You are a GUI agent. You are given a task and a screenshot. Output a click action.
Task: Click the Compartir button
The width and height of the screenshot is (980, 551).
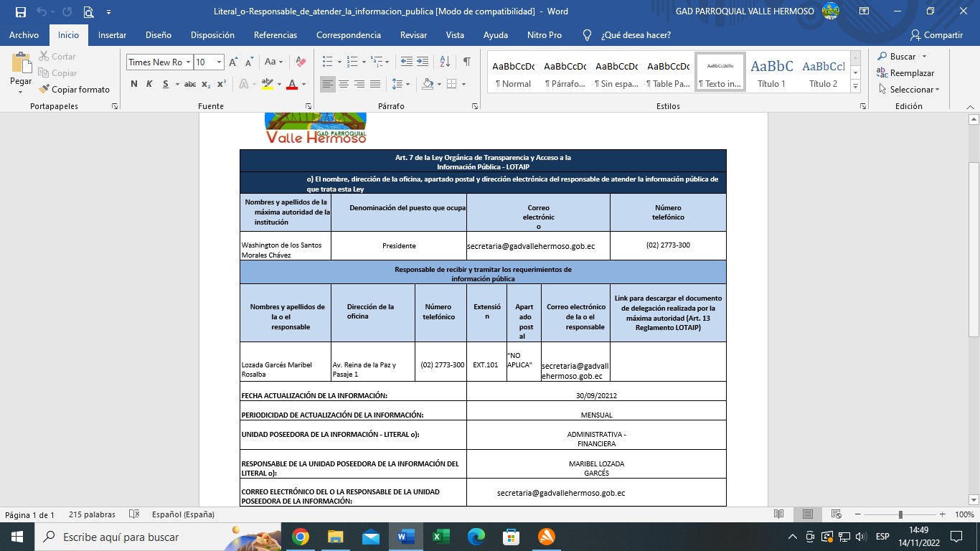pyautogui.click(x=936, y=35)
